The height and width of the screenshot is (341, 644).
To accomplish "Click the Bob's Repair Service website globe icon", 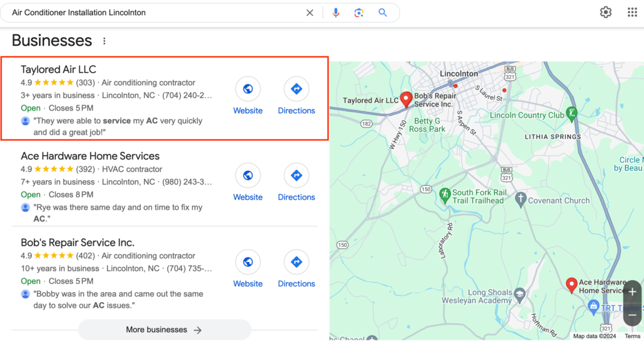I will (x=248, y=262).
